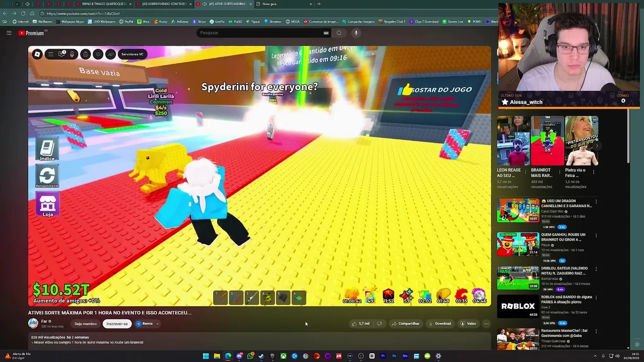Open three-dot menu for QUEM GANHOU video
Screen dimensions: 644x362
pos(596,235)
